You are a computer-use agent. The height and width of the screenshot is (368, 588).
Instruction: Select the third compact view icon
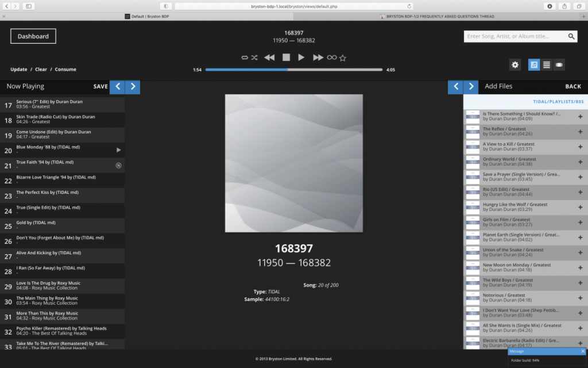559,64
